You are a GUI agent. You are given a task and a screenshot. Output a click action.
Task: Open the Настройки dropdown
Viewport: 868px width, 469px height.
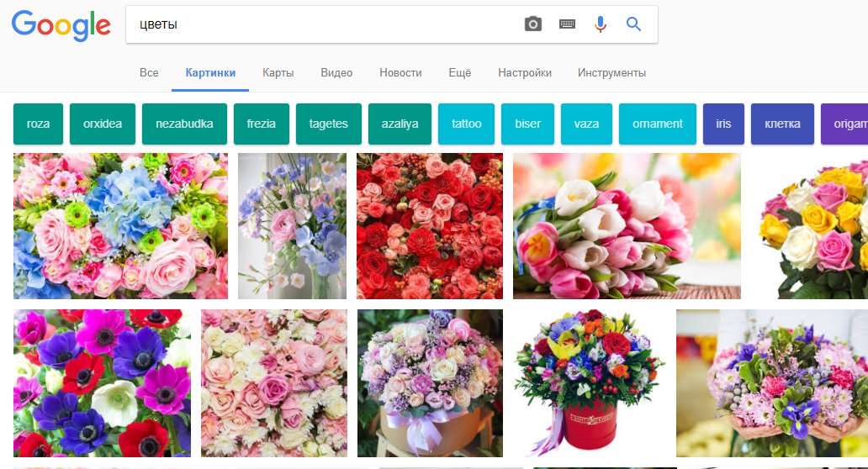point(525,72)
